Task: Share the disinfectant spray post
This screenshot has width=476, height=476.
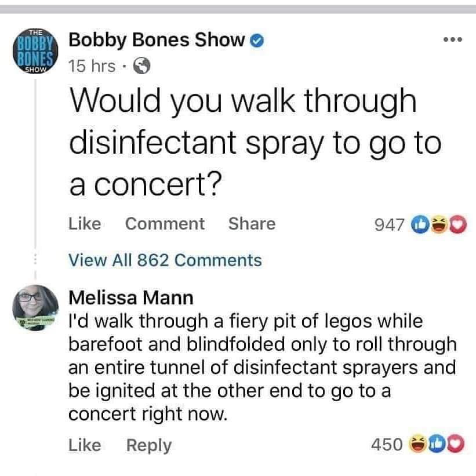Action: (252, 224)
